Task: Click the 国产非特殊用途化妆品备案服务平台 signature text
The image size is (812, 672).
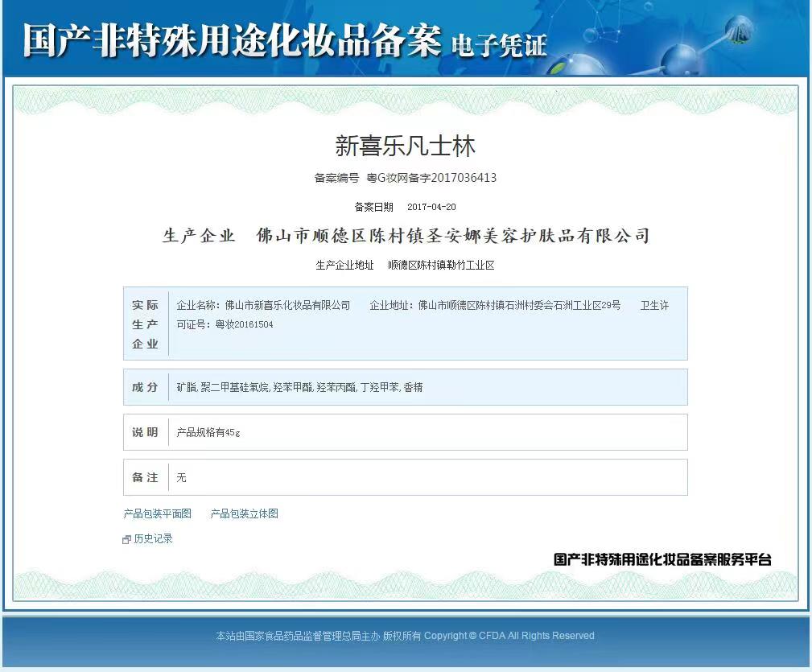Action: click(x=662, y=559)
